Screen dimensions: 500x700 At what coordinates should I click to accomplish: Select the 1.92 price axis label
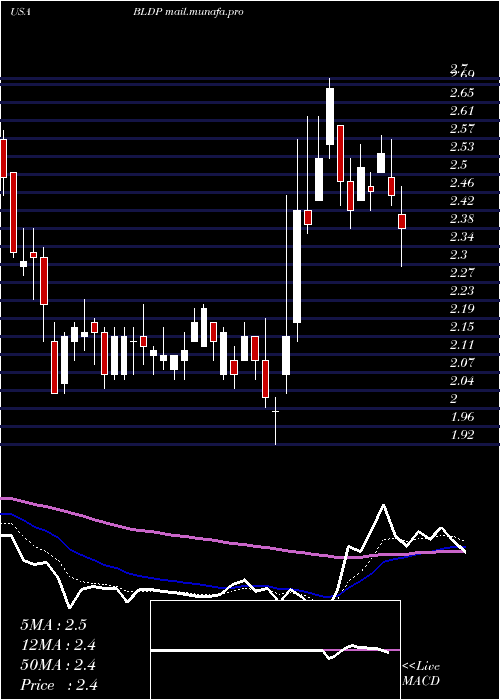coord(462,435)
